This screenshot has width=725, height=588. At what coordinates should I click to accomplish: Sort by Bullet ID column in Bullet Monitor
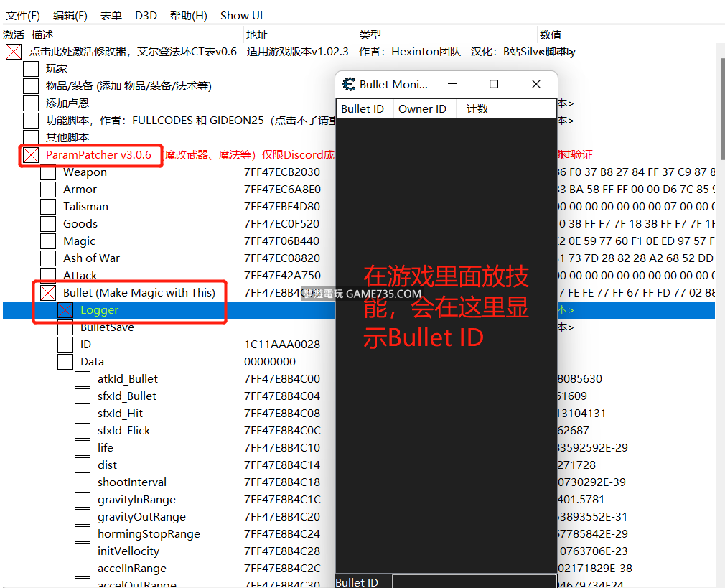[x=365, y=108]
